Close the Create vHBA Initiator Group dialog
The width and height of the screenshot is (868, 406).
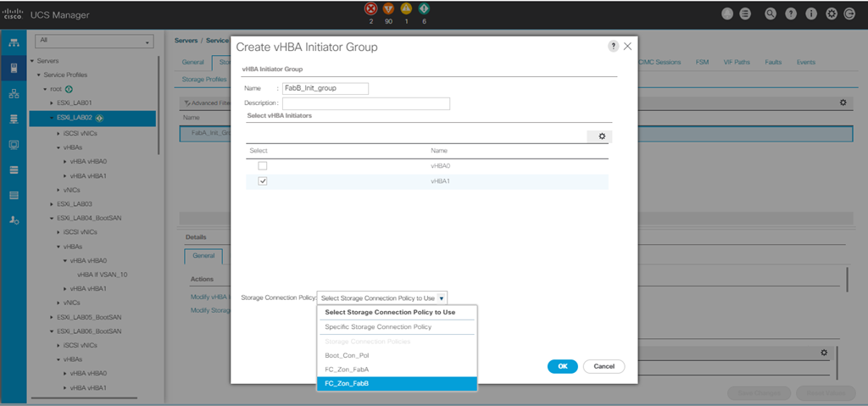[628, 47]
